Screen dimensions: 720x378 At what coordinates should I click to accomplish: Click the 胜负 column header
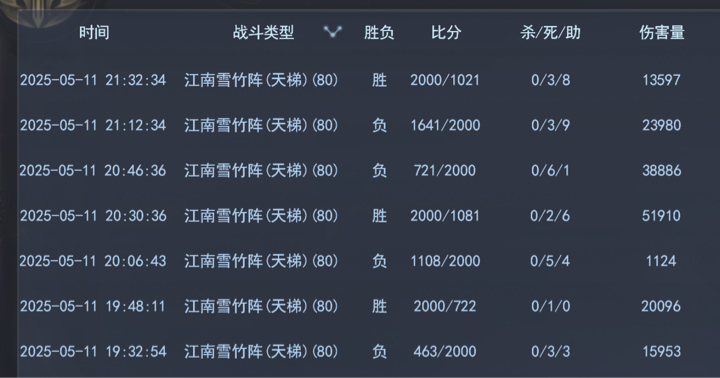click(x=379, y=33)
